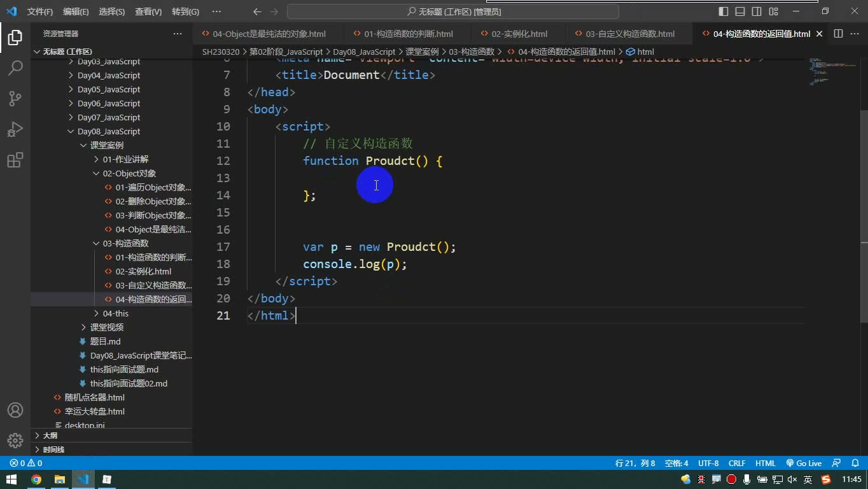Toggle bottom panel layout button

coord(740,11)
